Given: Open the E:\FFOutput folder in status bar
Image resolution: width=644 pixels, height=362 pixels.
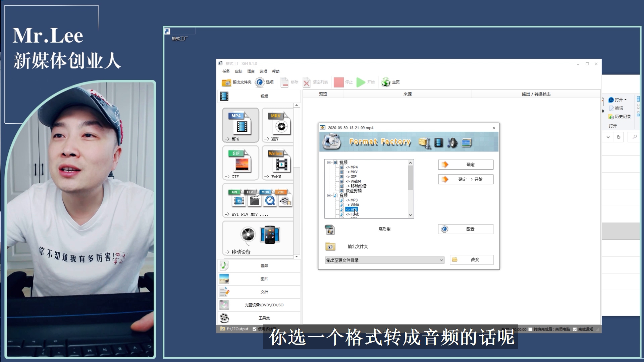Looking at the screenshot, I should 234,329.
